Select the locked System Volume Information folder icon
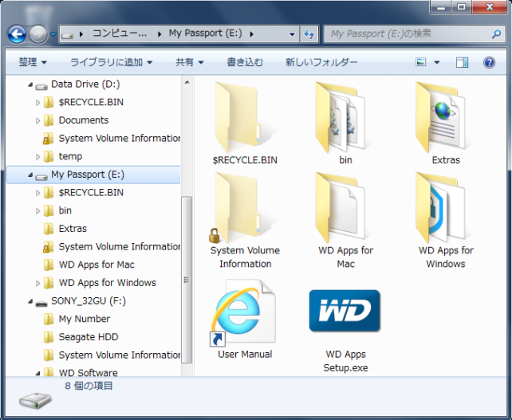This screenshot has width=512, height=420. 245,209
